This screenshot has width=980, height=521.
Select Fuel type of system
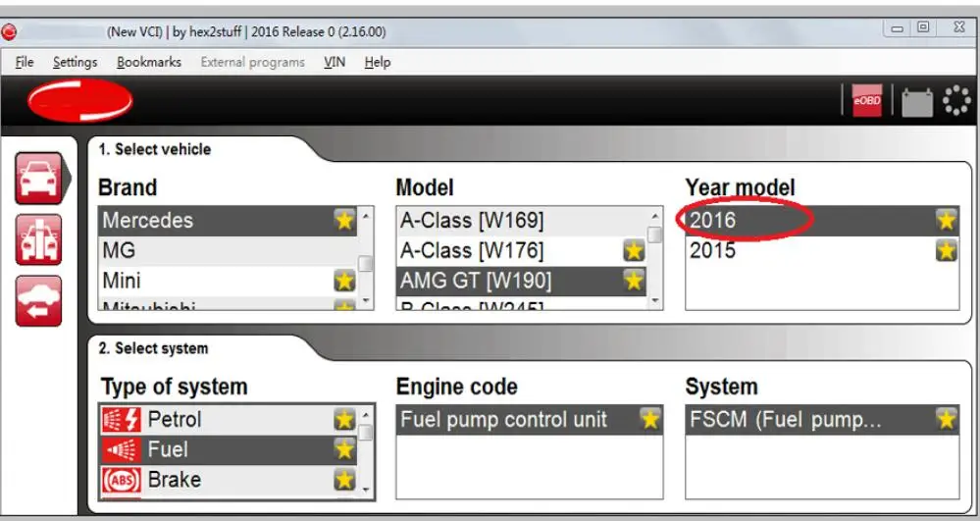229,449
